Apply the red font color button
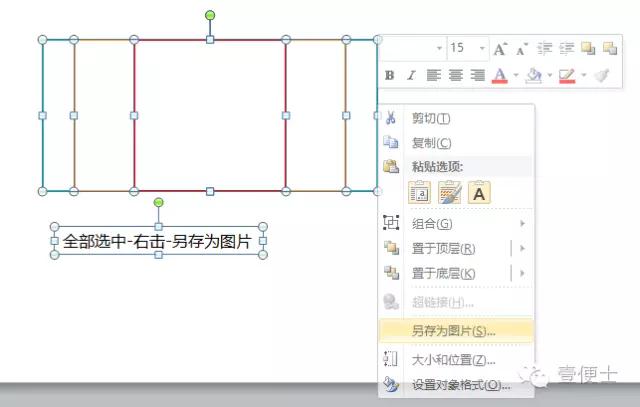640x407 pixels. [500, 76]
